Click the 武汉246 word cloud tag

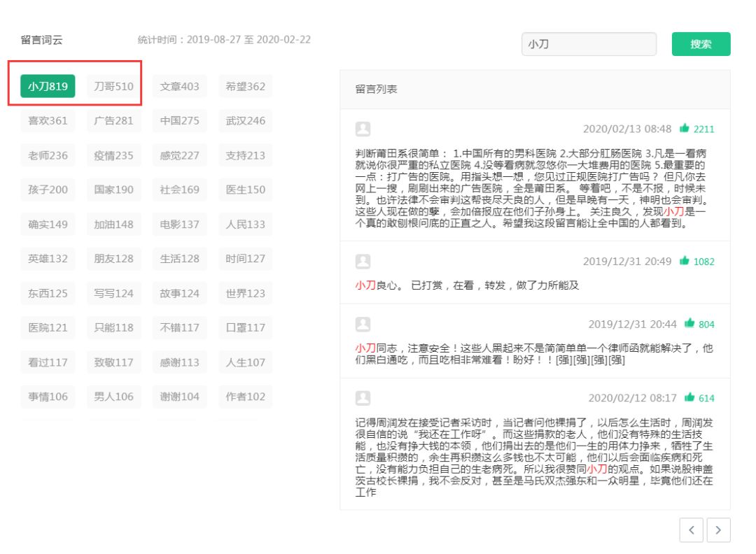[x=245, y=120]
